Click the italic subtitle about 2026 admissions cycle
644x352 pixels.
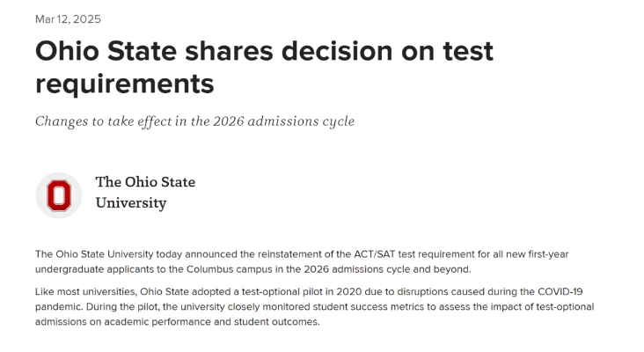pos(194,121)
